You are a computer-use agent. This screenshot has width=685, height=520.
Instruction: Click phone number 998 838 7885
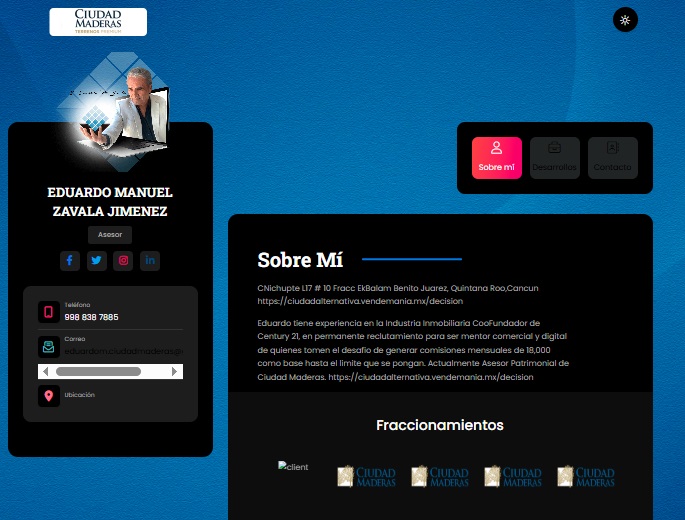[91, 317]
